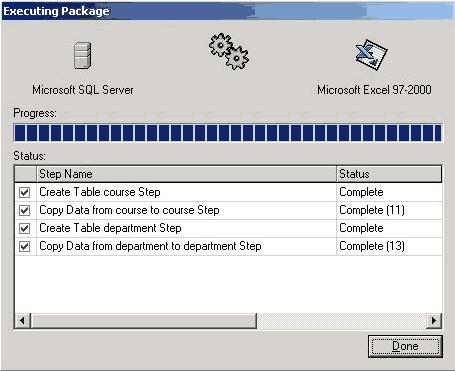This screenshot has height=371, width=455.
Task: Click the Executing Package title bar
Action: point(227,11)
